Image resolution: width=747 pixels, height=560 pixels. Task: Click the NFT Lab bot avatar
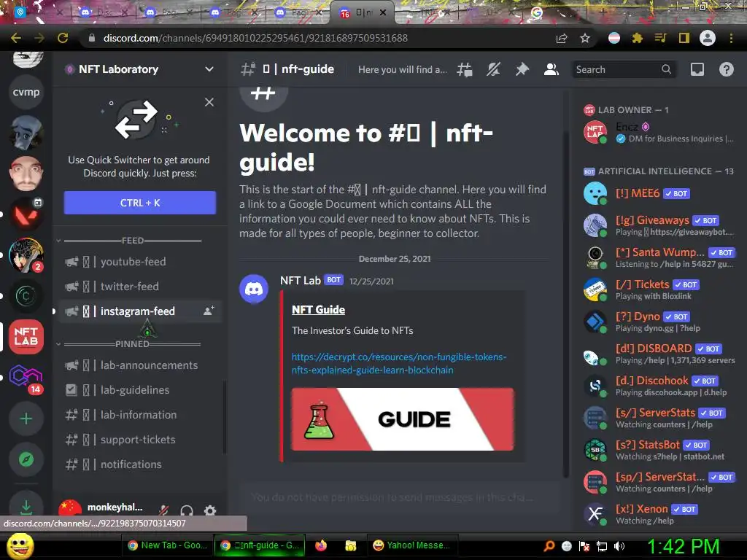253,289
